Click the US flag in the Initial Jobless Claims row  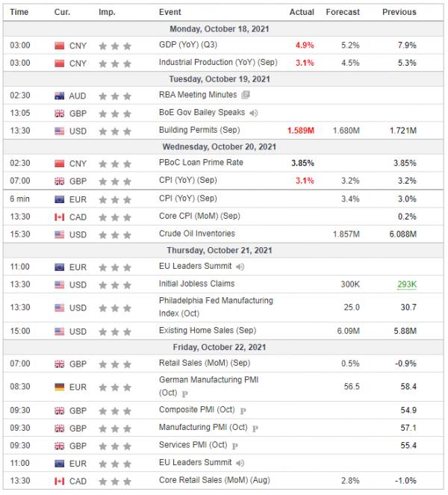pyautogui.click(x=59, y=284)
